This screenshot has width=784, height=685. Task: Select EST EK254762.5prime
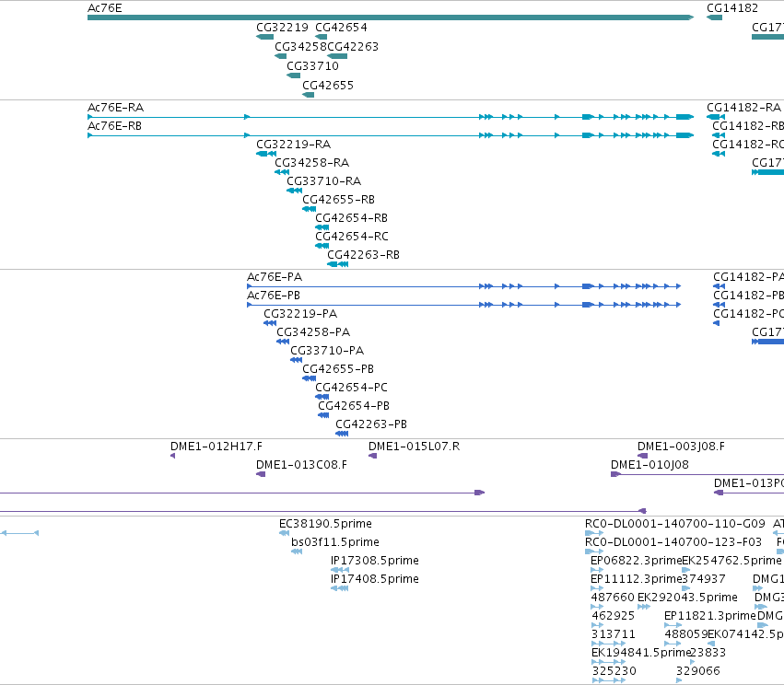coord(686,570)
